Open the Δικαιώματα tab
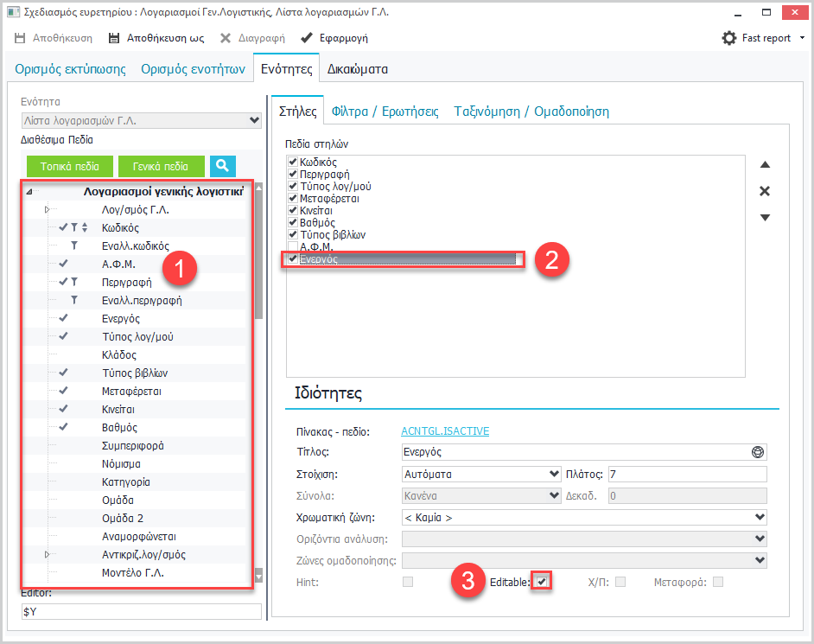The image size is (814, 644). pyautogui.click(x=357, y=69)
